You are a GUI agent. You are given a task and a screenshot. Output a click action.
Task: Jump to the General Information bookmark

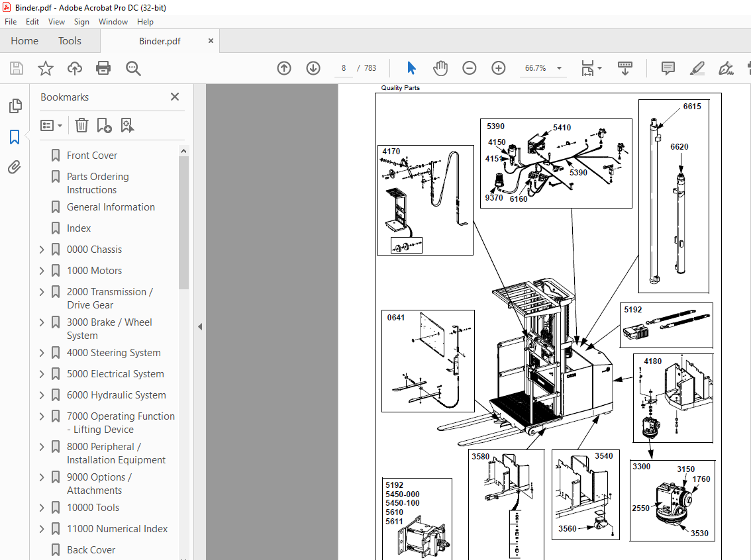[x=111, y=207]
